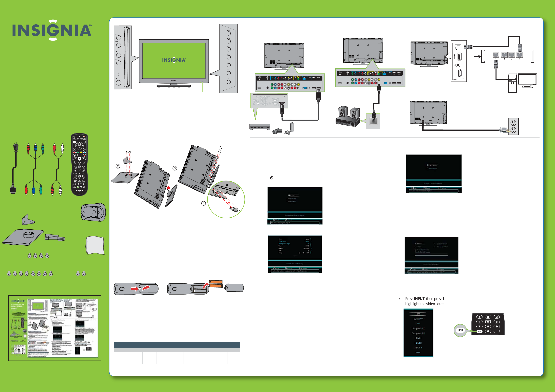The height and width of the screenshot is (392, 555).
Task: Check the Cable/Satellite Box checkbox
Action: 416,250
